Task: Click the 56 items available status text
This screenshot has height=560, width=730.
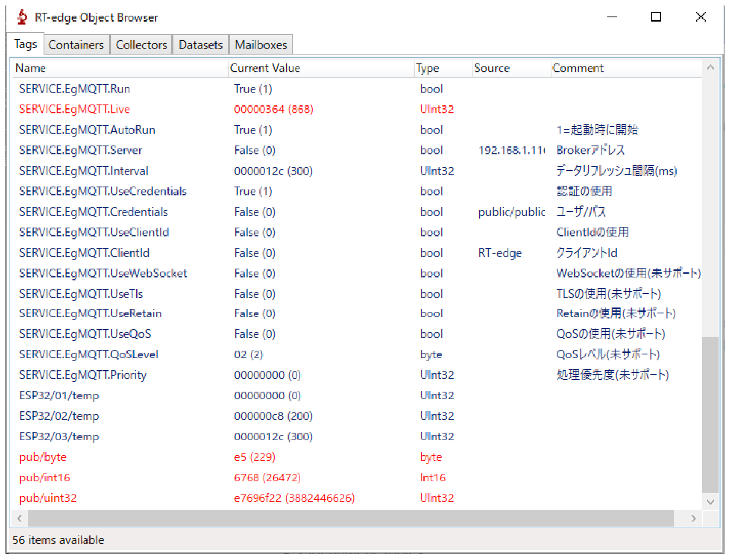Action: click(x=58, y=540)
